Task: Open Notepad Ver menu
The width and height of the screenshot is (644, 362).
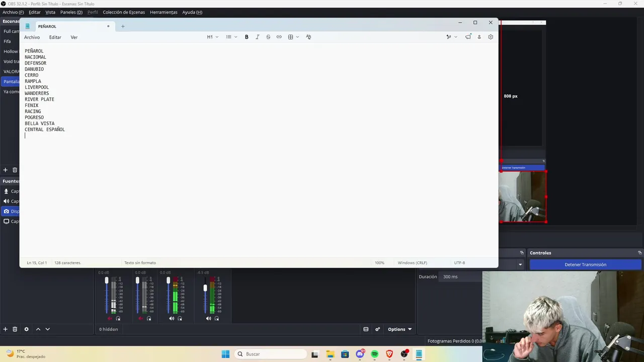Action: 74,37
